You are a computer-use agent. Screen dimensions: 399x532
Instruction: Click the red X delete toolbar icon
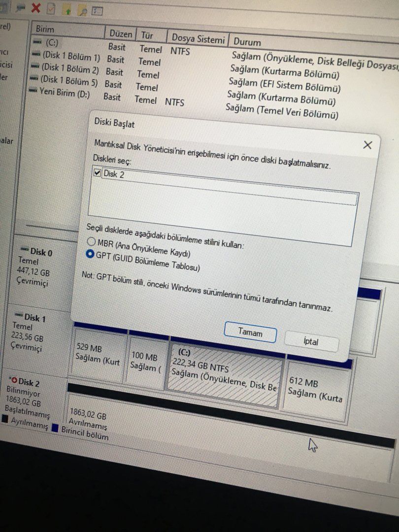35,7
